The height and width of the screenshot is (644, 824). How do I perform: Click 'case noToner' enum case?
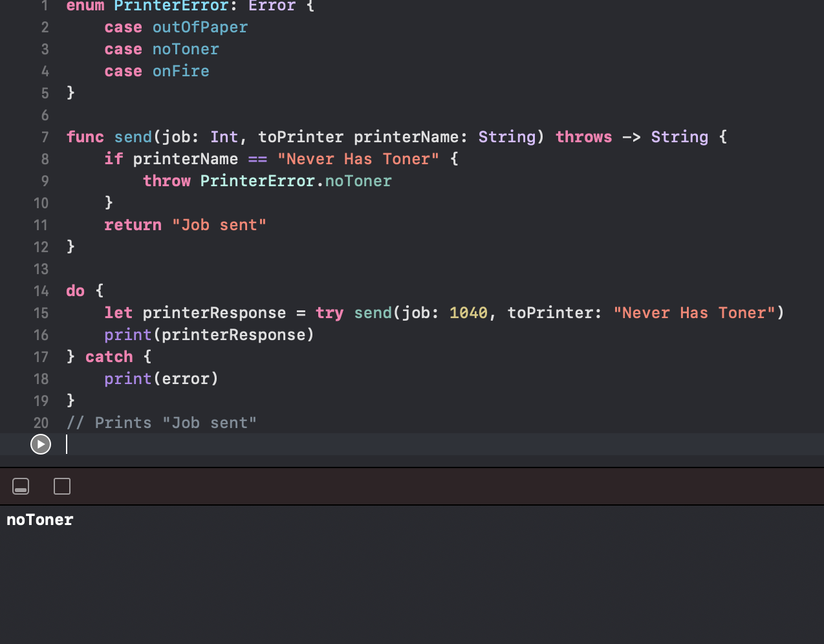[x=162, y=49]
